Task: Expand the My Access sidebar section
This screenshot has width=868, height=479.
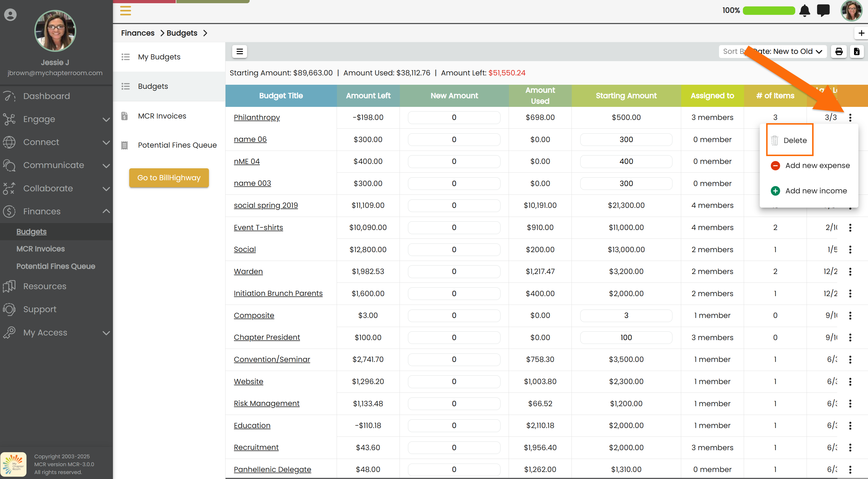Action: [x=106, y=333]
